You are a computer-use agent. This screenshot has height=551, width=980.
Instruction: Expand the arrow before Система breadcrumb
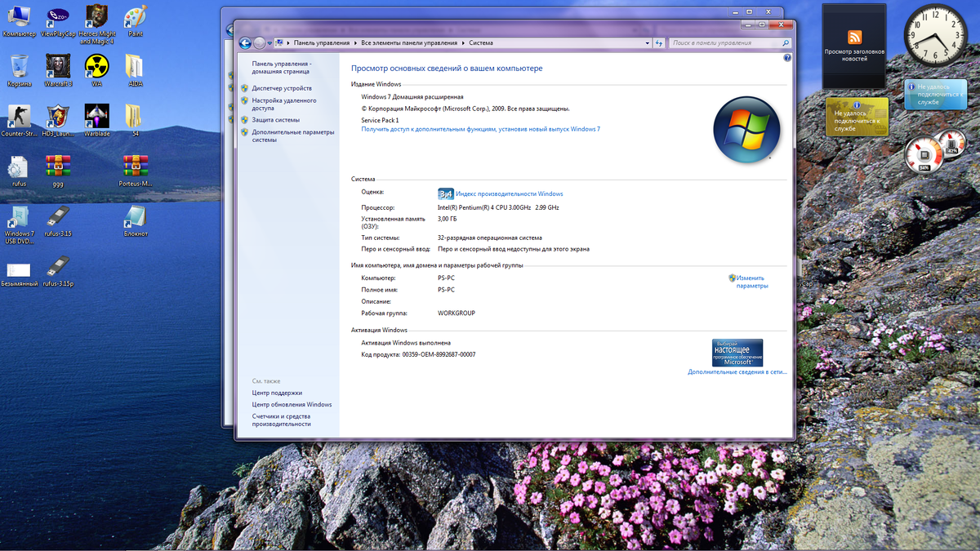[x=464, y=42]
